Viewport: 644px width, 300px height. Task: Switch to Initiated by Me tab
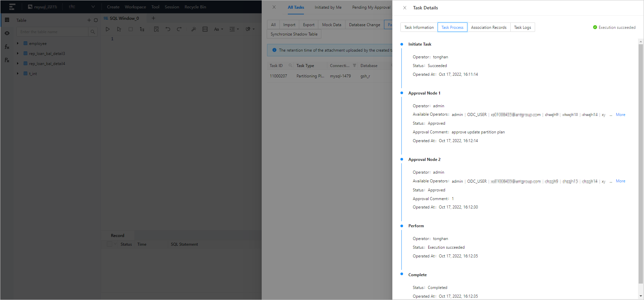point(328,7)
